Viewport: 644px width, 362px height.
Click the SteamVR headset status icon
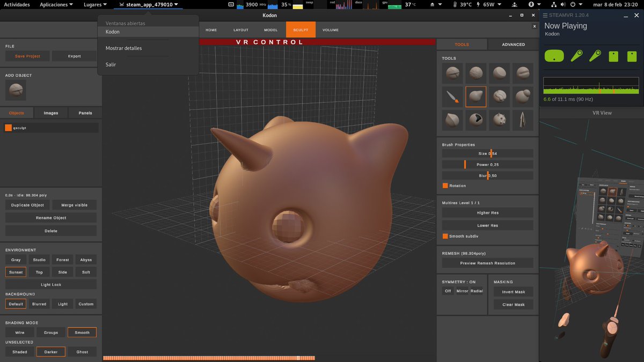pyautogui.click(x=554, y=56)
